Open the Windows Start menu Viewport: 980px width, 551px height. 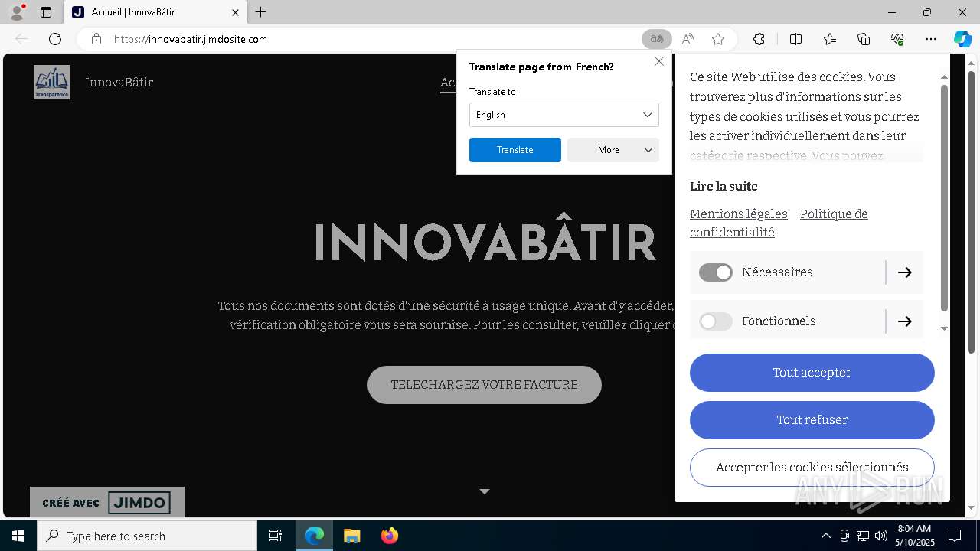coord(18,536)
